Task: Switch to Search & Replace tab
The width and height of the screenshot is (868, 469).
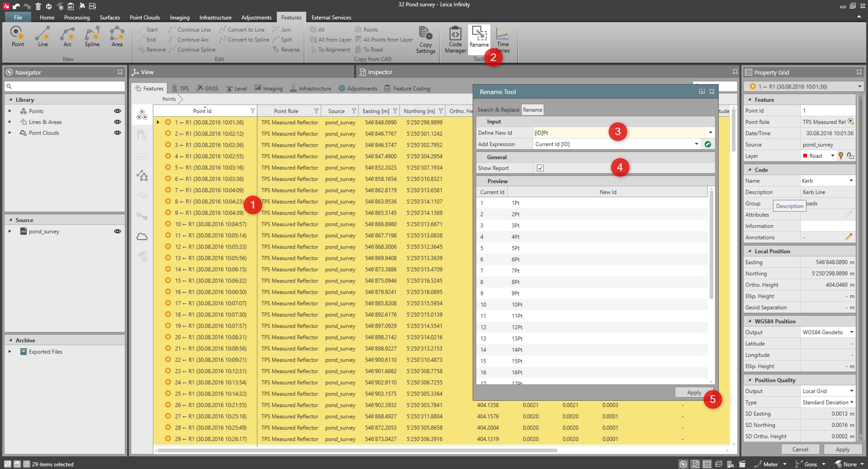Action: [498, 110]
